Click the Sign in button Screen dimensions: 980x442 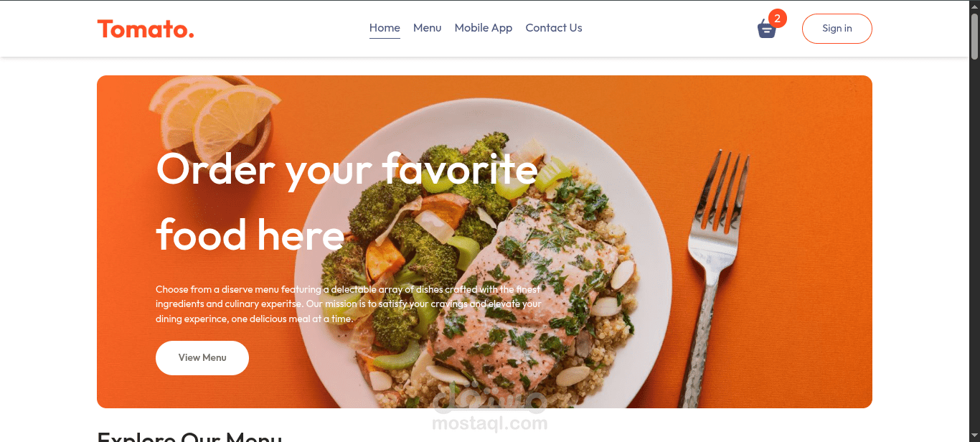pyautogui.click(x=837, y=29)
